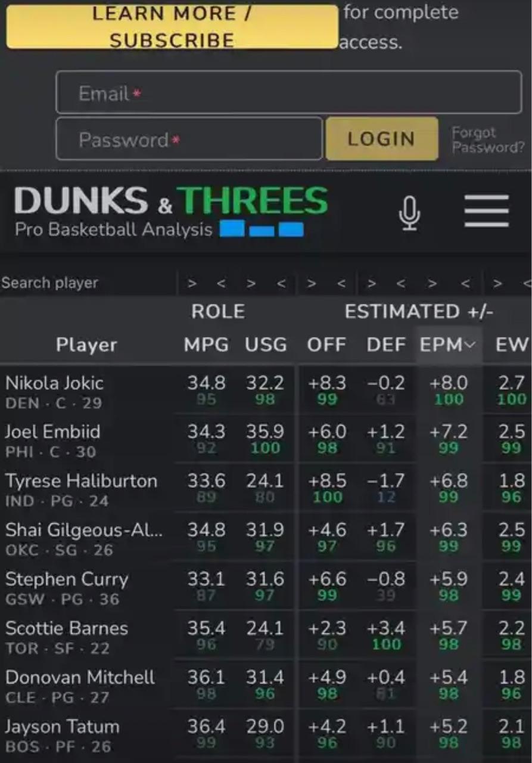Toggle EPM sort order header
532x763 pixels.
pos(449,345)
